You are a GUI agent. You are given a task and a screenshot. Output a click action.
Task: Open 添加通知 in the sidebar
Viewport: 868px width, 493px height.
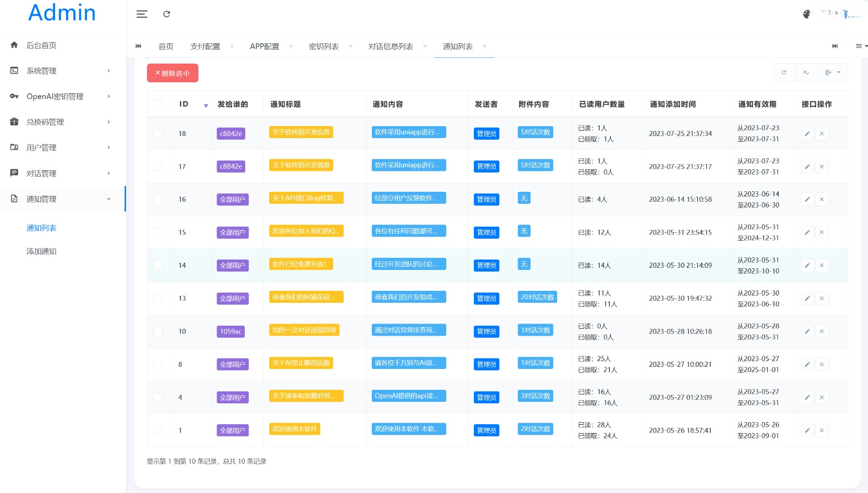click(42, 252)
